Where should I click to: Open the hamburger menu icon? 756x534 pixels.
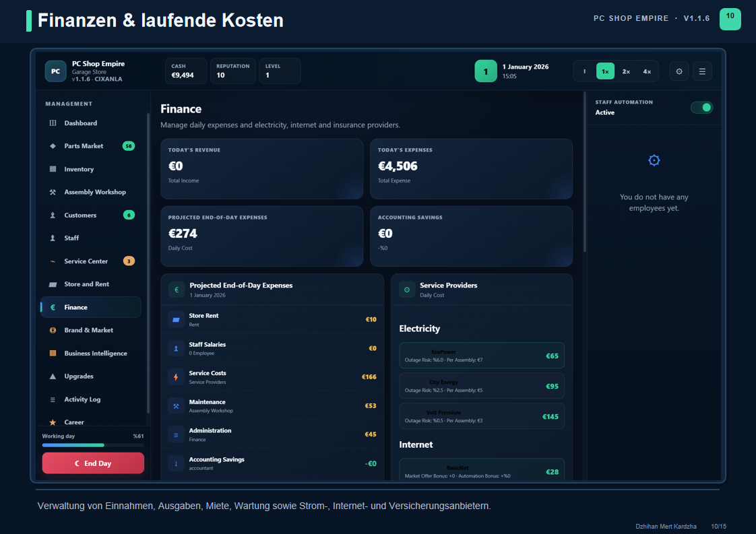pyautogui.click(x=702, y=71)
